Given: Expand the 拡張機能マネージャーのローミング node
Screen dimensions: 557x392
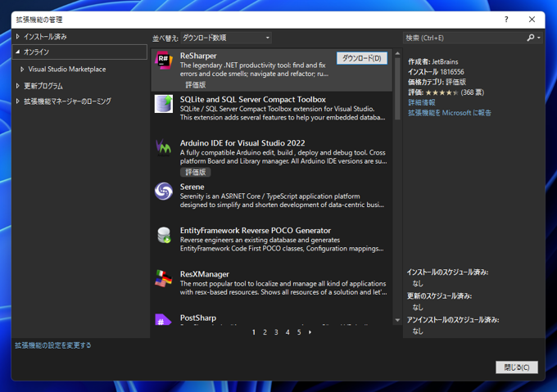Looking at the screenshot, I should point(18,101).
